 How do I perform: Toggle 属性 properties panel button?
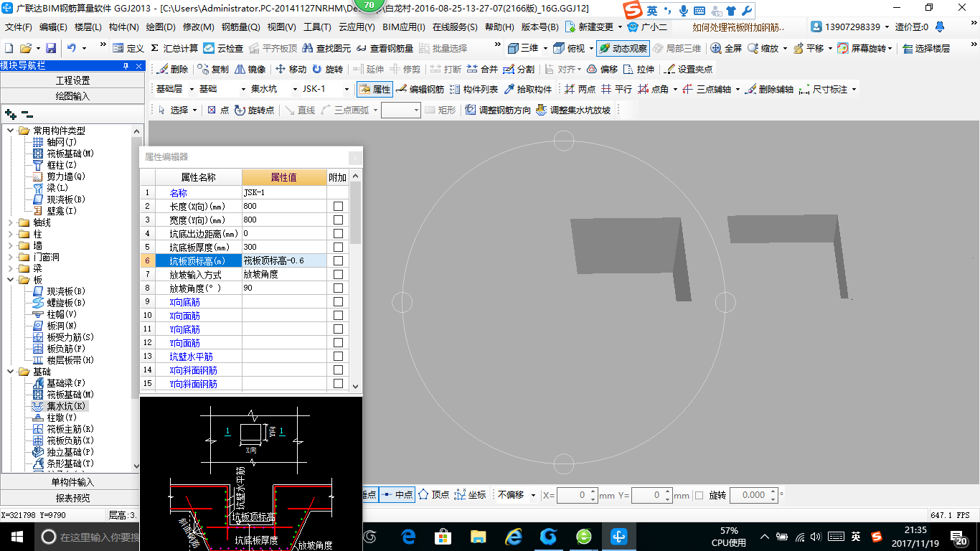tap(374, 90)
